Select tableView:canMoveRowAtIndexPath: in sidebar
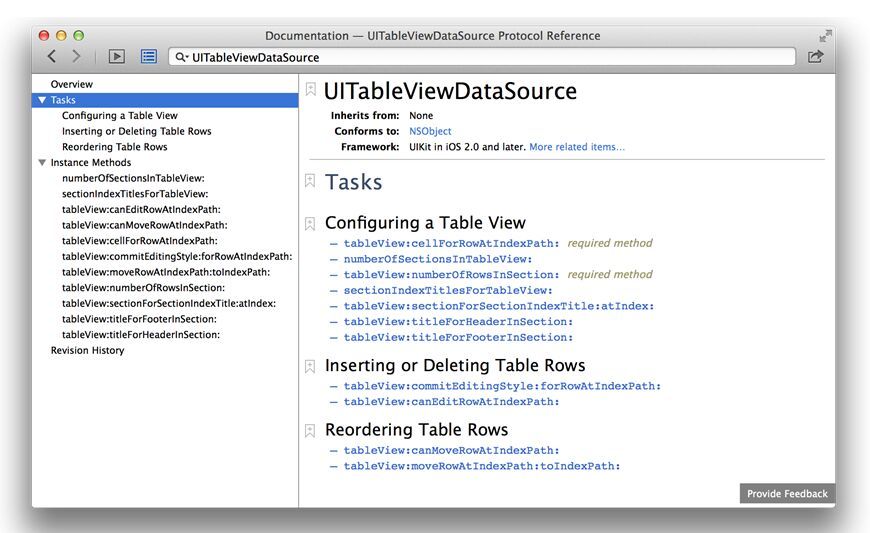The width and height of the screenshot is (870, 533). (x=144, y=225)
